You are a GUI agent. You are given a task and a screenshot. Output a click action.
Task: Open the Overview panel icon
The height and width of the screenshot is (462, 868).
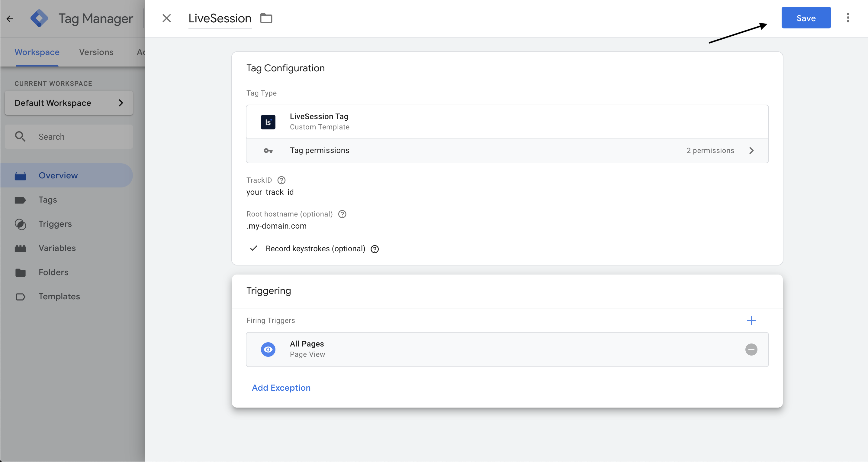coord(21,175)
